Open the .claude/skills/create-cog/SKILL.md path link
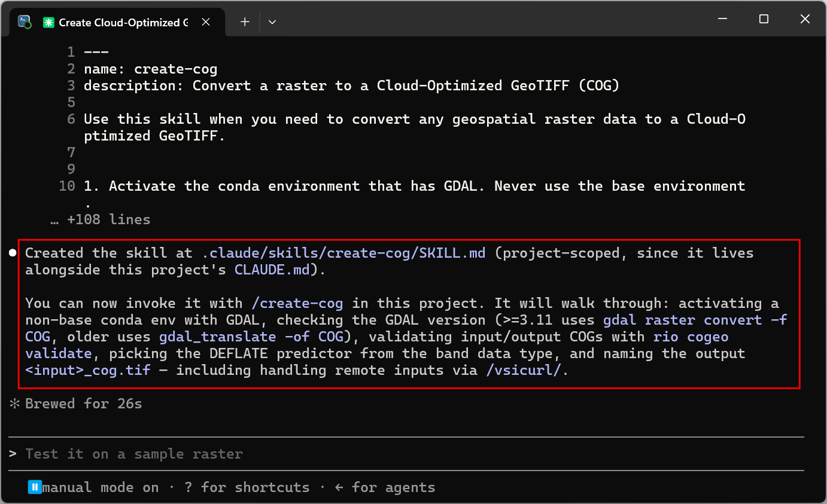827x504 pixels. [x=343, y=253]
